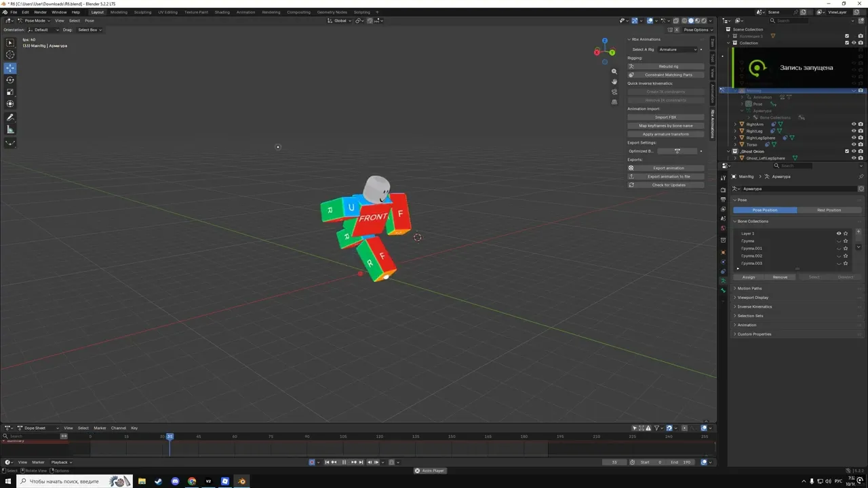Image resolution: width=868 pixels, height=488 pixels.
Task: Click the pan hand icon in the viewport
Action: pos(614,81)
